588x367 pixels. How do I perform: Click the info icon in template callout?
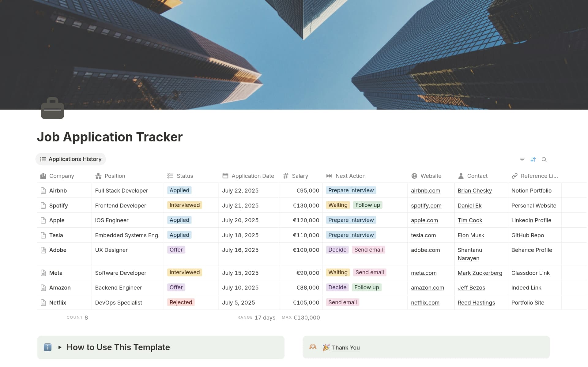(x=47, y=347)
